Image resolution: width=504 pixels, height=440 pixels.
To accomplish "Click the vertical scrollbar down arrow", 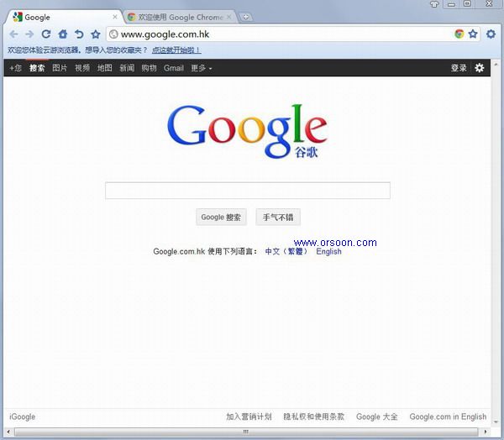I will click(x=496, y=422).
